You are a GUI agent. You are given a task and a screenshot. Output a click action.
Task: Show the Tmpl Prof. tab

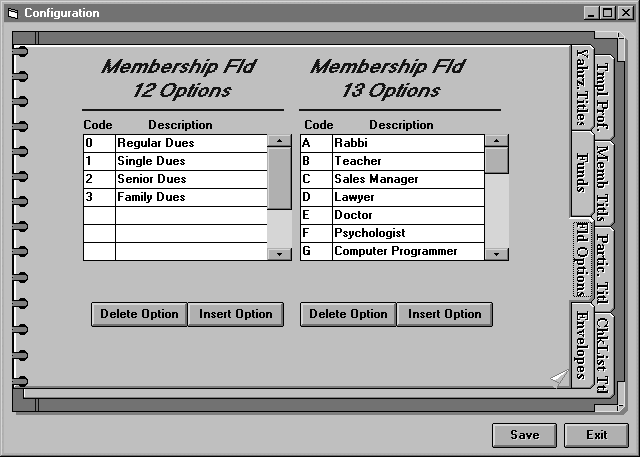[x=603, y=90]
